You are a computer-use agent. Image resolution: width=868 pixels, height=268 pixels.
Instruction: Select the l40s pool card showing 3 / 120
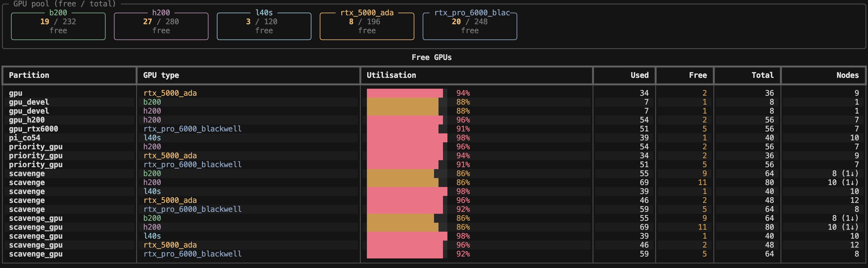tap(264, 26)
